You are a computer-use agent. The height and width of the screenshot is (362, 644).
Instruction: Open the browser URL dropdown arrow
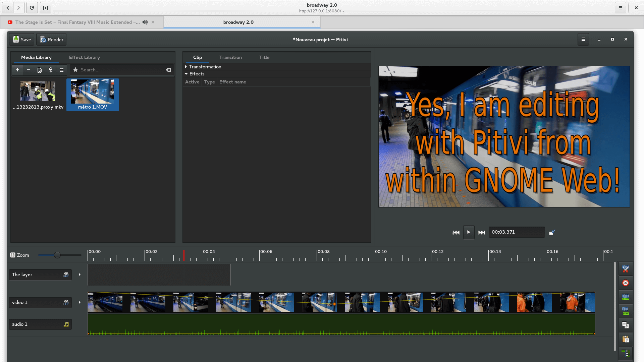click(343, 11)
